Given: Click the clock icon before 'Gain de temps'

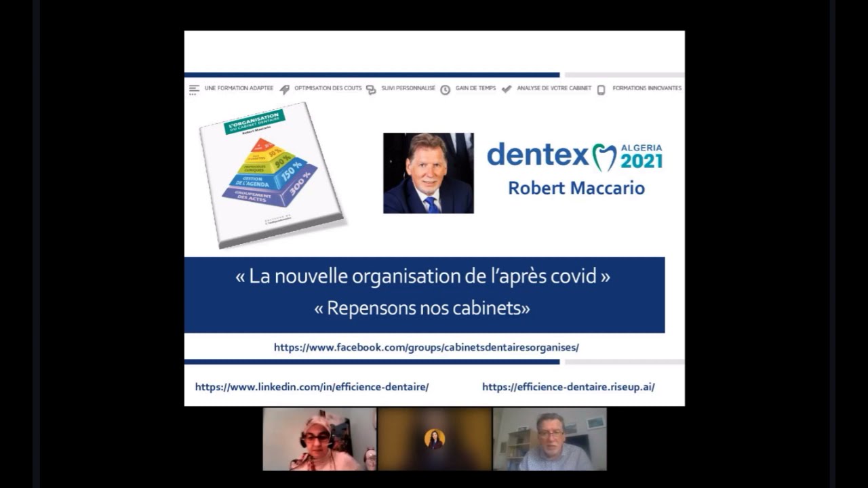Looking at the screenshot, I should click(x=445, y=89).
